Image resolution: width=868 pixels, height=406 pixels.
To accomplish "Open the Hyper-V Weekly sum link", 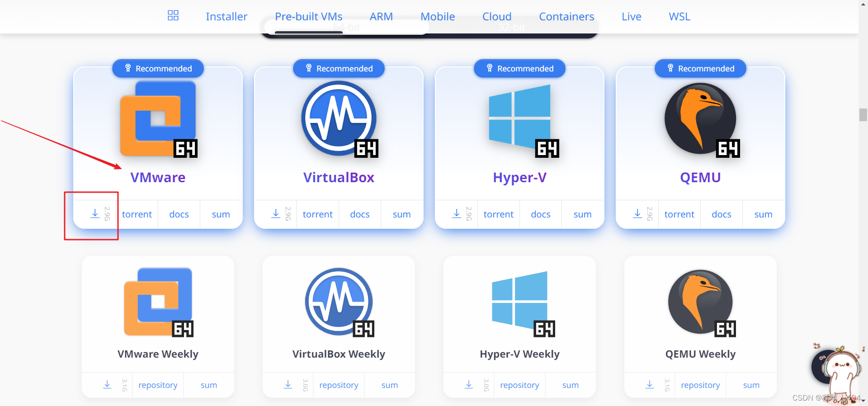I will coord(571,385).
